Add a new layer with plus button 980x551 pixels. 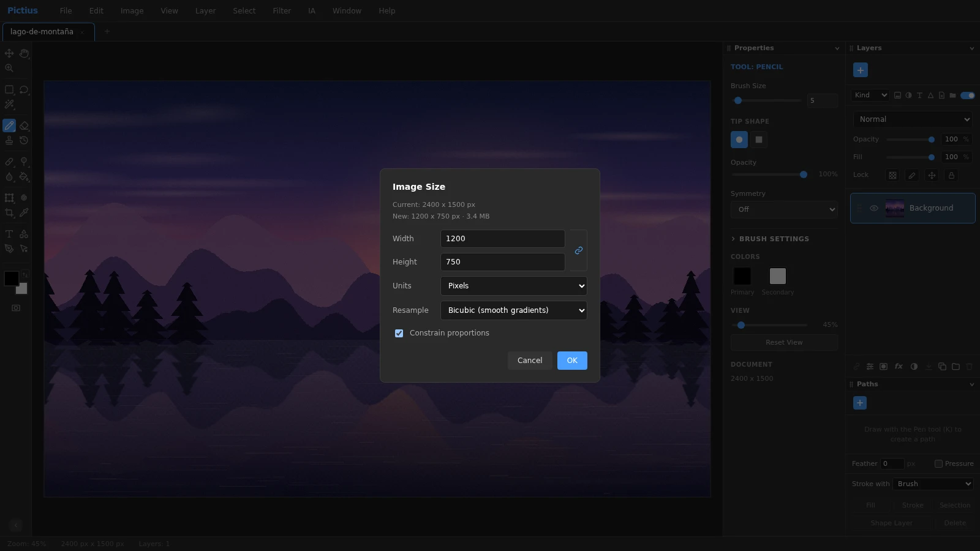[x=860, y=70]
